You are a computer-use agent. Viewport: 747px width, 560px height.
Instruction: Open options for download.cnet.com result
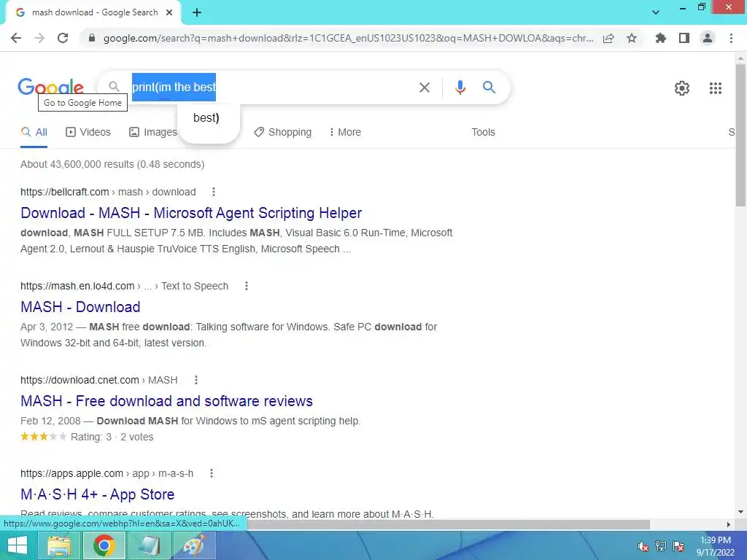[196, 380]
